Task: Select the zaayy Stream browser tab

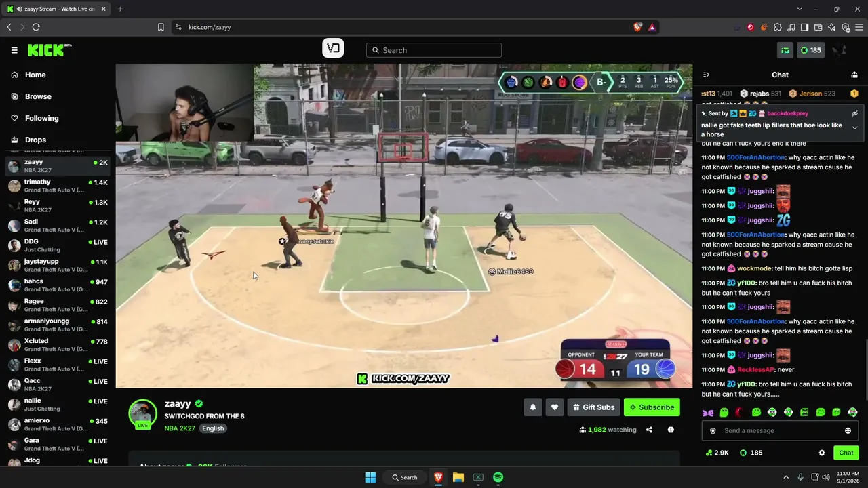Action: pos(57,9)
